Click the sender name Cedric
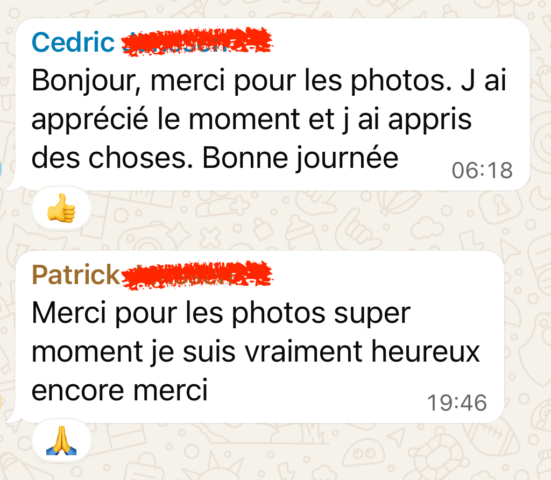 73,42
